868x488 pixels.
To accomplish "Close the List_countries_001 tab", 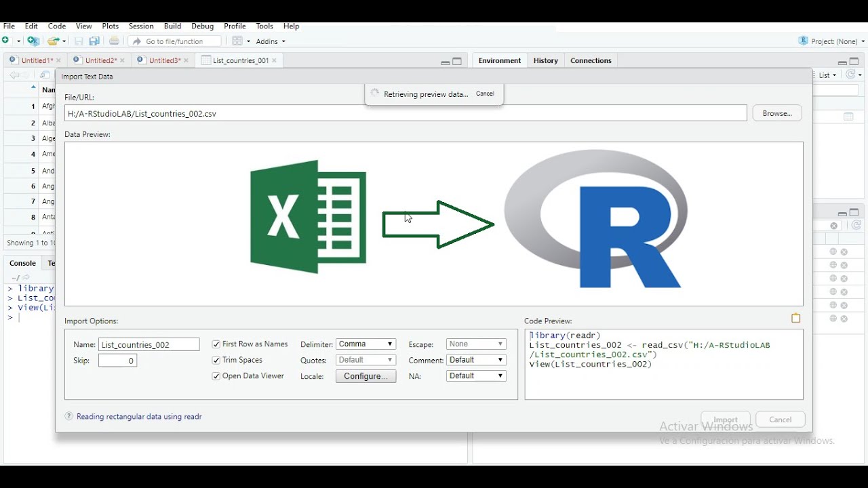I will point(274,60).
